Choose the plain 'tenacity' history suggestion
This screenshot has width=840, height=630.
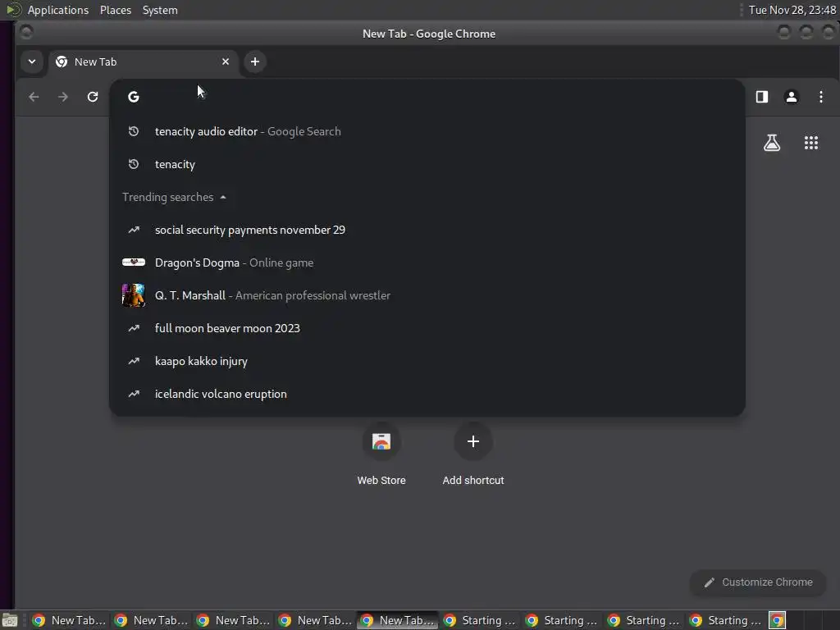pyautogui.click(x=427, y=164)
